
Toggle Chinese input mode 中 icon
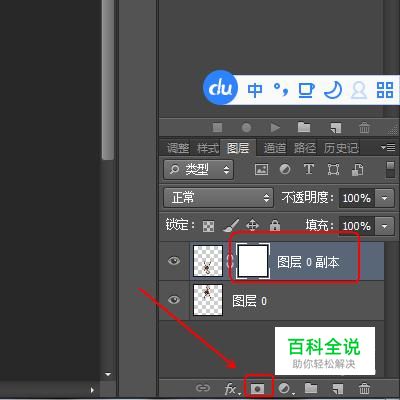[255, 90]
